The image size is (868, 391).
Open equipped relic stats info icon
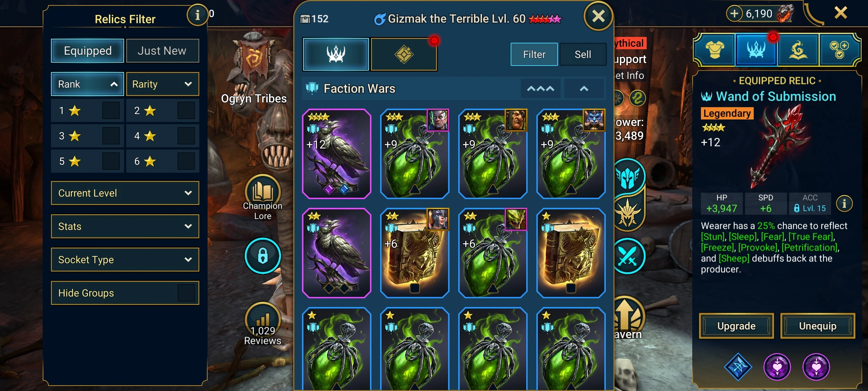point(844,203)
